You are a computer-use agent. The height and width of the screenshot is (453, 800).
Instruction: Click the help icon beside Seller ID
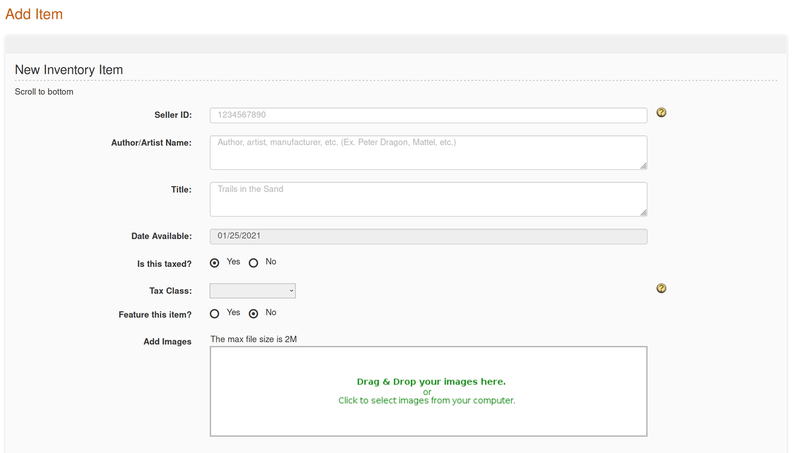(661, 112)
